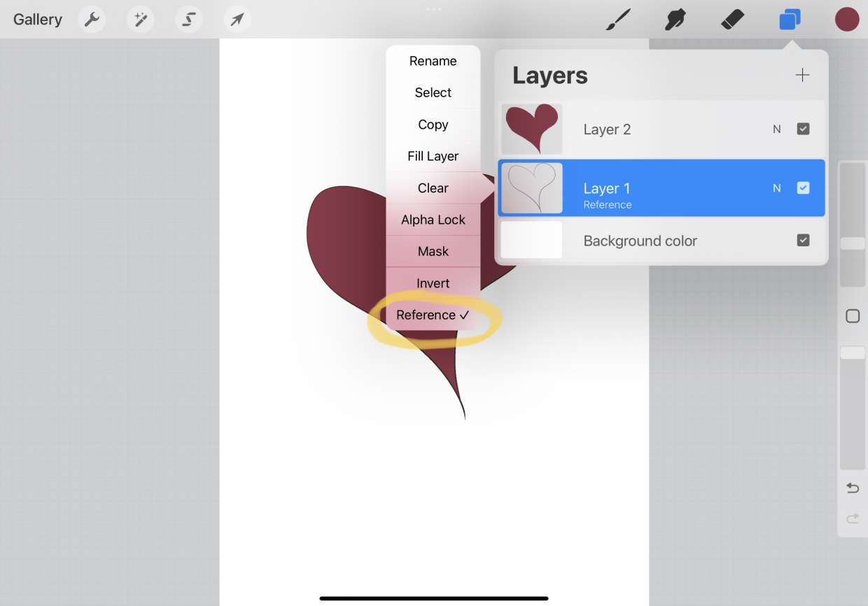The width and height of the screenshot is (868, 606).
Task: Disable Reference in the layer menu
Action: [x=433, y=315]
